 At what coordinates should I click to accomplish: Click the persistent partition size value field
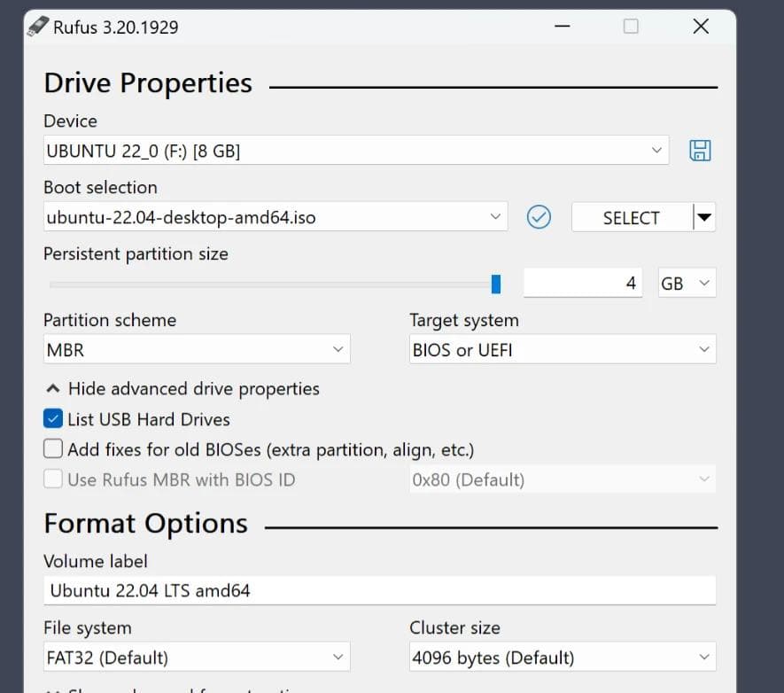pyautogui.click(x=583, y=283)
